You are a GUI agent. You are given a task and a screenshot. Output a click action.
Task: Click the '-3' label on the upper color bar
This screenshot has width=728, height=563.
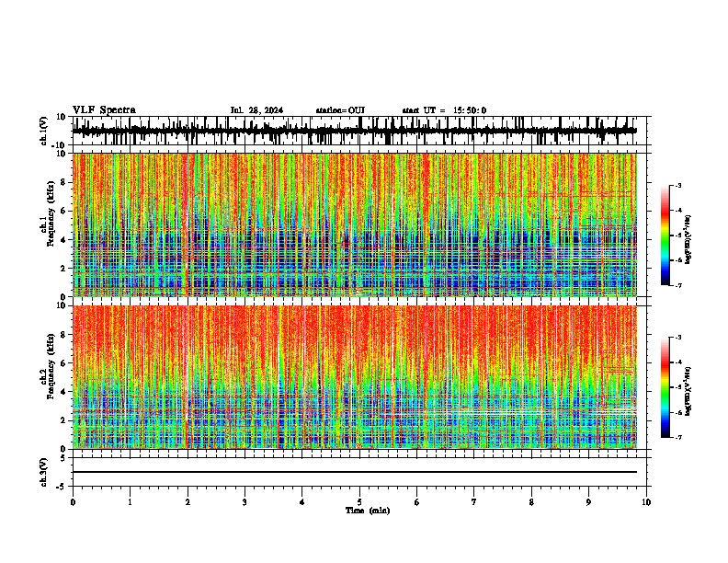coord(678,185)
